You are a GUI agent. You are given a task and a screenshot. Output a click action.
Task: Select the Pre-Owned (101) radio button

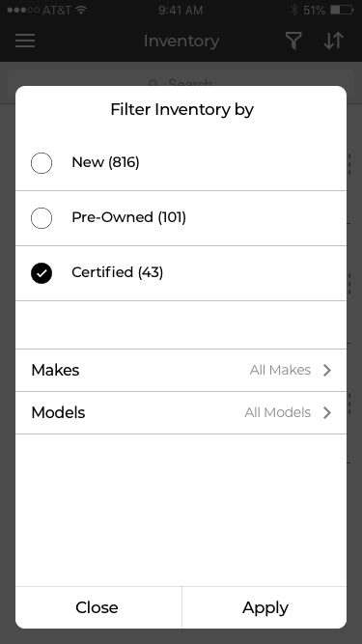(42, 218)
